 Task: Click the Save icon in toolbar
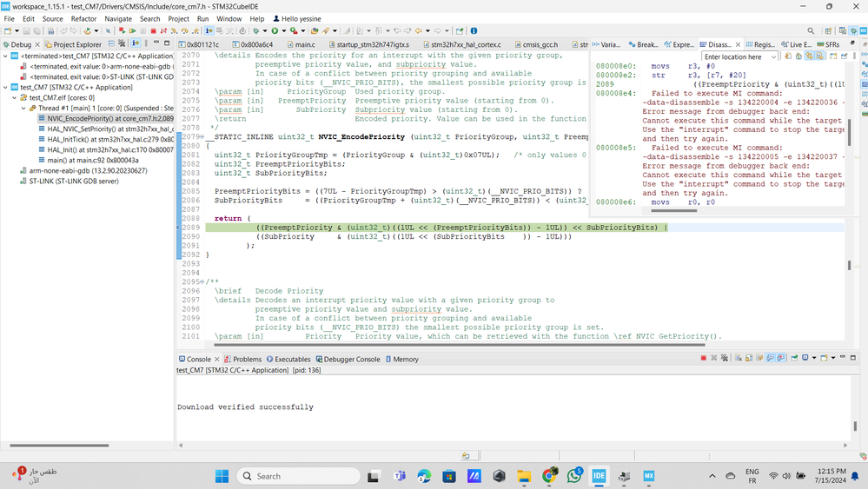click(27, 31)
